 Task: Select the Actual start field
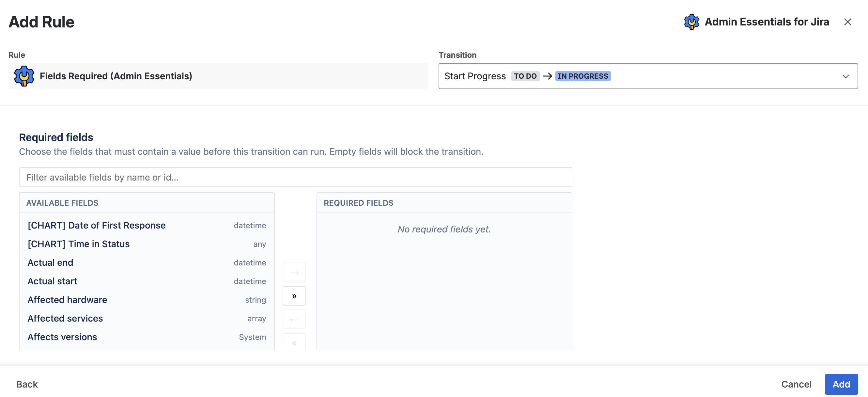coord(147,281)
